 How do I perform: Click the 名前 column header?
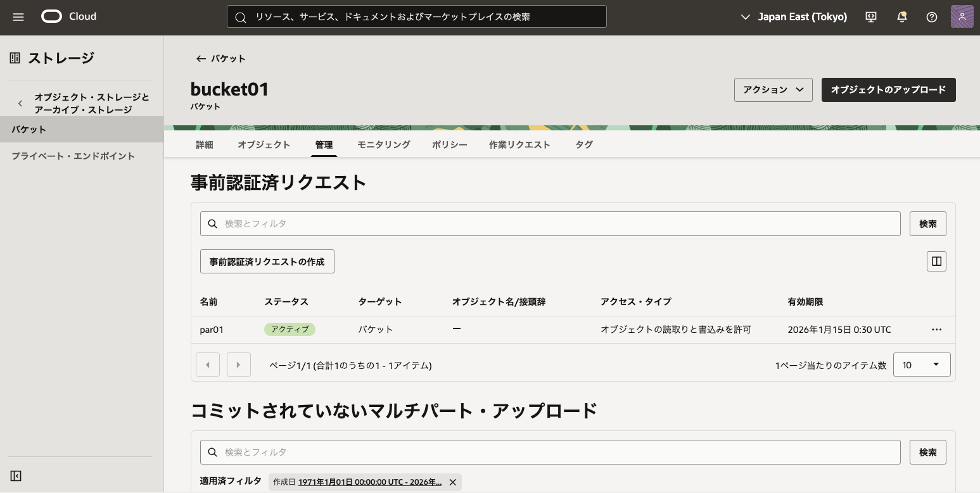pos(208,302)
